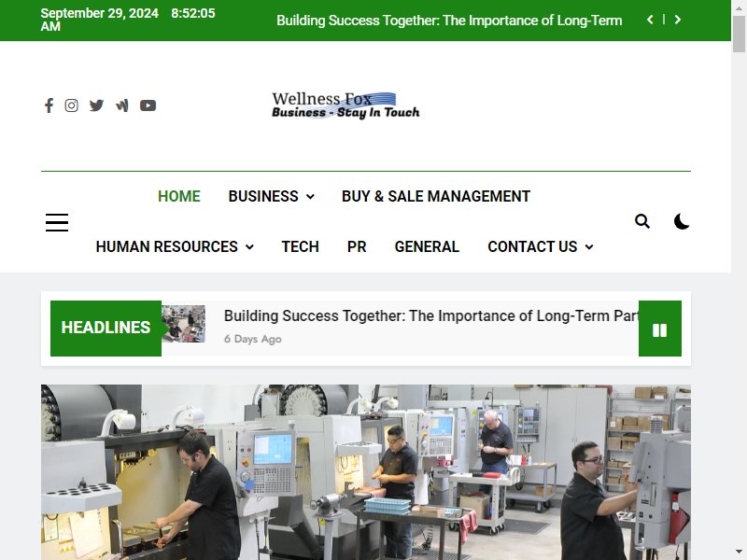
Task: Toggle dark mode moon icon
Action: pos(682,221)
